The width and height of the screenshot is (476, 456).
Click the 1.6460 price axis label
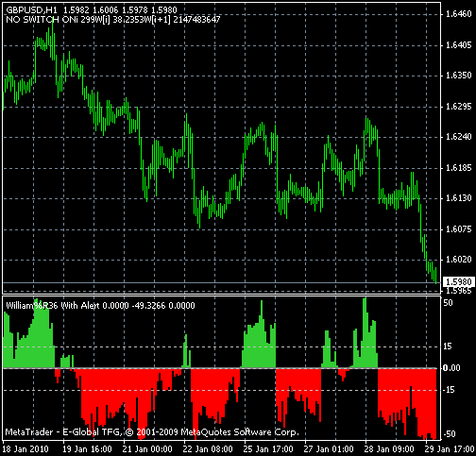[x=459, y=14]
